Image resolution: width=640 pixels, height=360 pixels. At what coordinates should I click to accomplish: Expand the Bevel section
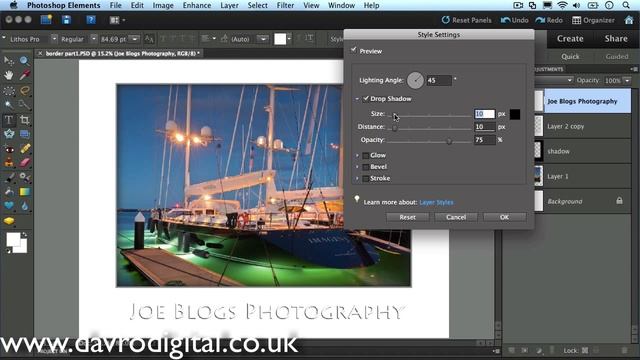click(357, 167)
